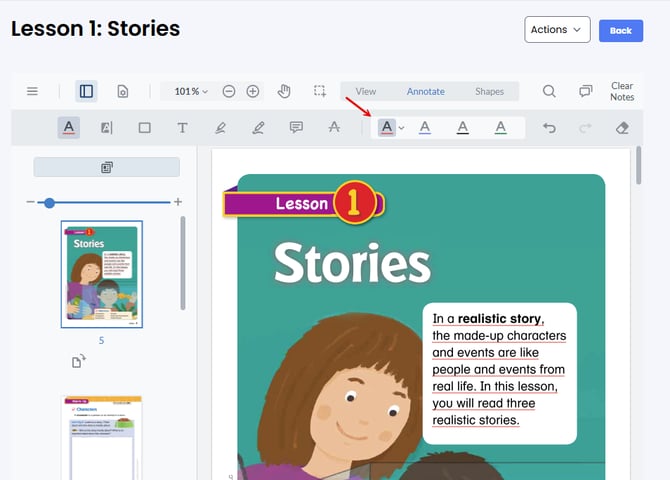Switch to the View tab

pos(366,91)
